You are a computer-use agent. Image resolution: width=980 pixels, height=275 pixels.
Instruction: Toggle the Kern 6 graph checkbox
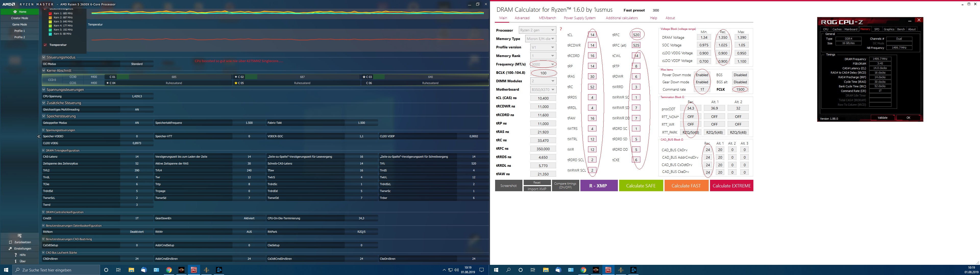(x=50, y=34)
